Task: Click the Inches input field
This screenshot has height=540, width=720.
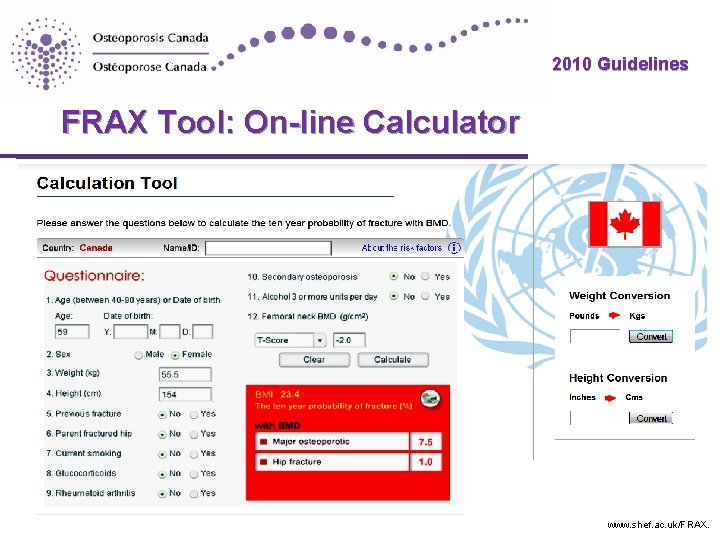Action: click(x=595, y=418)
